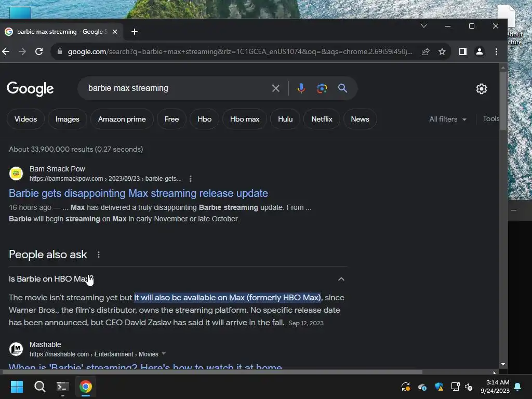The width and height of the screenshot is (532, 399).
Task: Open Barbie gets disappointing Max streaming article
Action: point(138,193)
